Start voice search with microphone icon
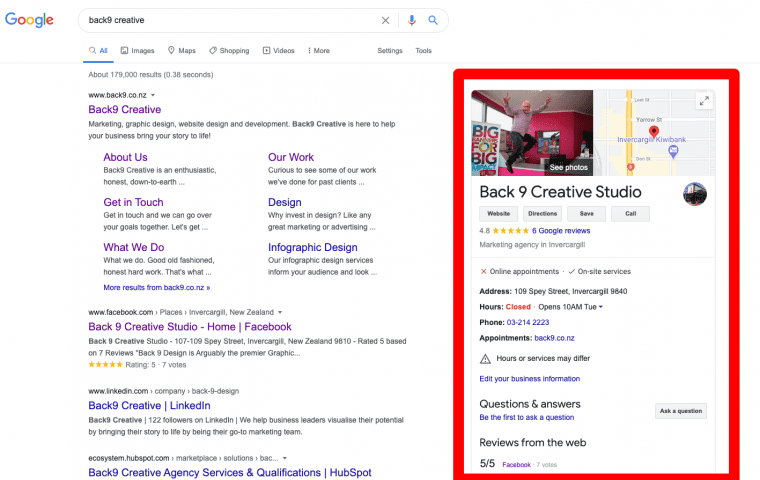 click(x=412, y=20)
